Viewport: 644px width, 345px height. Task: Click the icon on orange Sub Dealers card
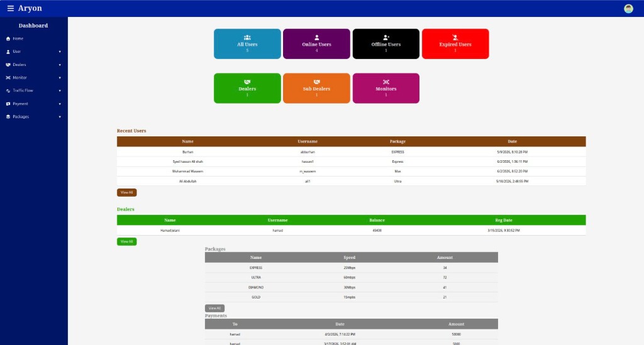[x=317, y=82]
